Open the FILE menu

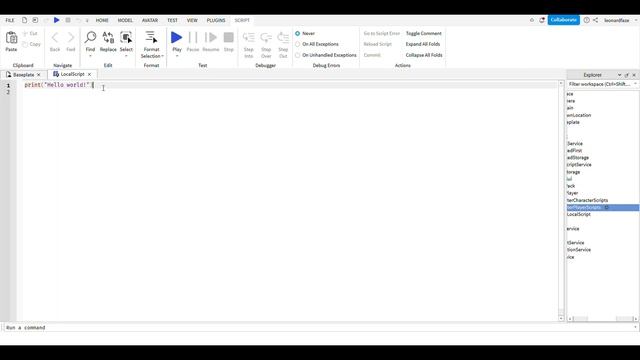click(10, 20)
